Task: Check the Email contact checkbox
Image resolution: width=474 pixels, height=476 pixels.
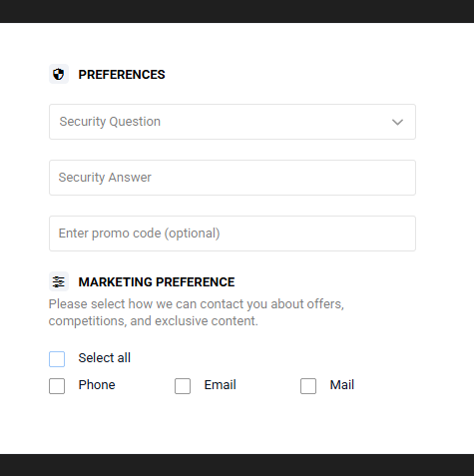Action: tap(183, 386)
